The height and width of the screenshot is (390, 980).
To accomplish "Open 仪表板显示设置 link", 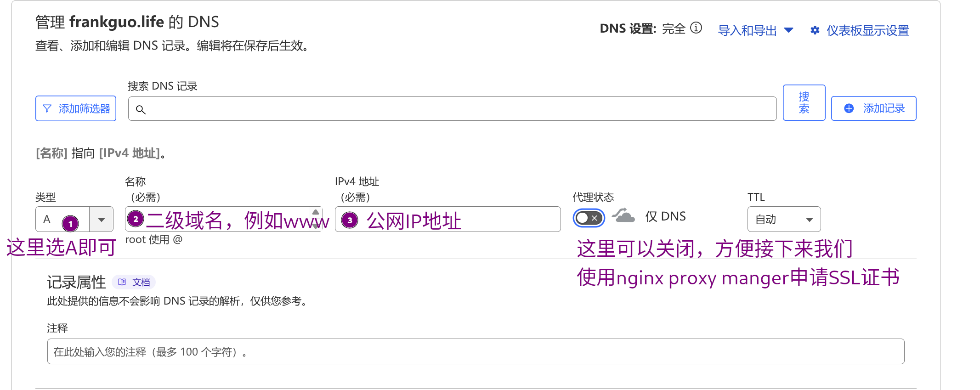I will click(867, 30).
